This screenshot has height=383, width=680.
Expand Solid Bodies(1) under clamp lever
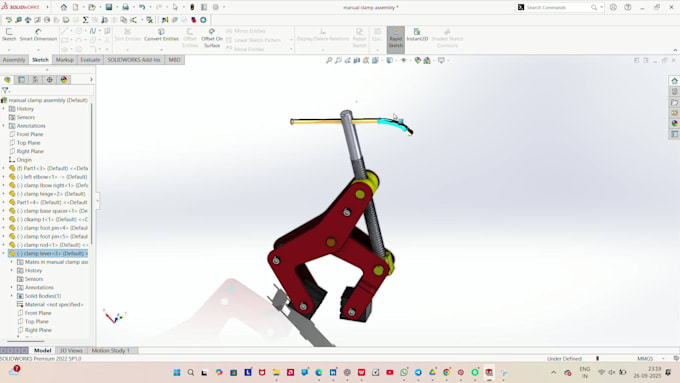pos(12,296)
